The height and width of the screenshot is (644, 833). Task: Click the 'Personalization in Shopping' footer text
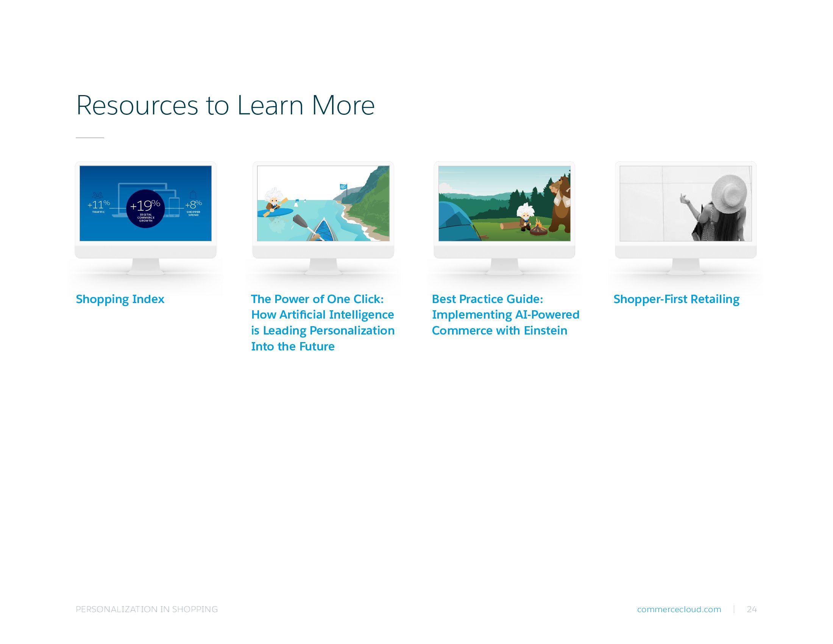click(147, 609)
